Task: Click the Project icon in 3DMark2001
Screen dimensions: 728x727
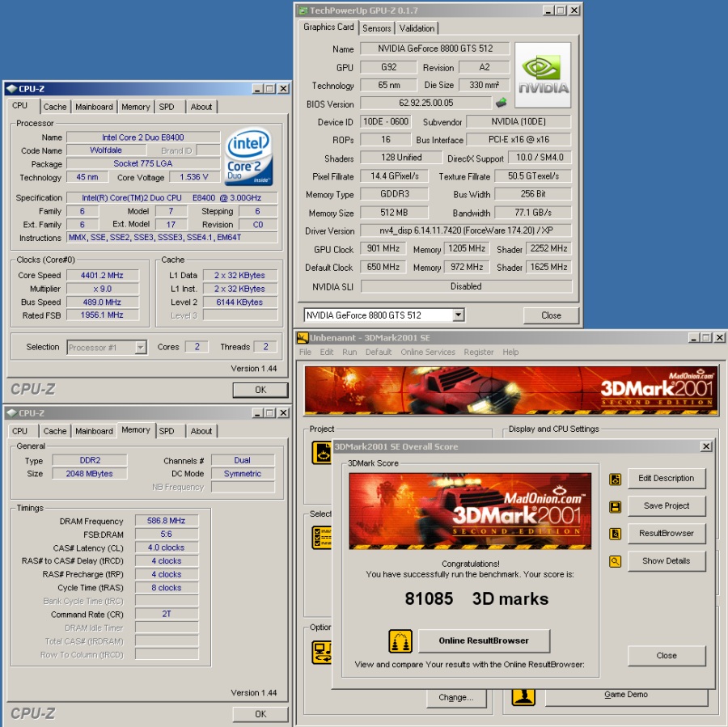Action: tap(322, 453)
